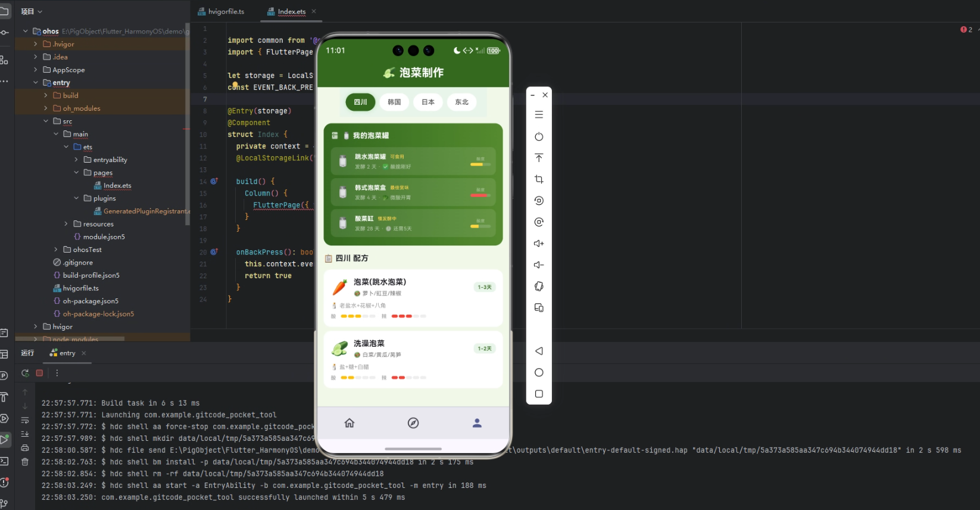This screenshot has width=980, height=510.
Task: Tap the emulator back triangle button
Action: pyautogui.click(x=539, y=351)
